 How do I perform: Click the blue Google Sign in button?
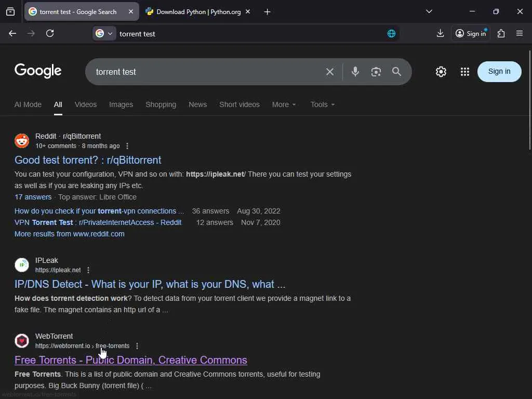coord(499,72)
